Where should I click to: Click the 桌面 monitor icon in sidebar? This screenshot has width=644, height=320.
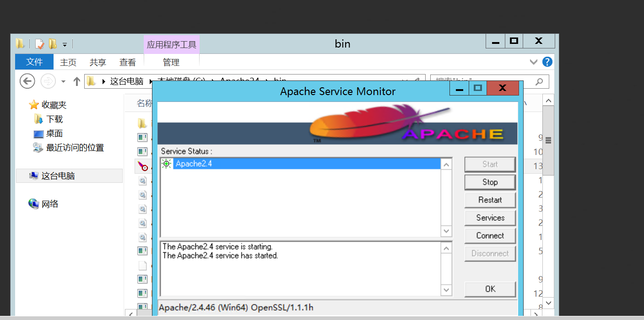click(x=38, y=134)
